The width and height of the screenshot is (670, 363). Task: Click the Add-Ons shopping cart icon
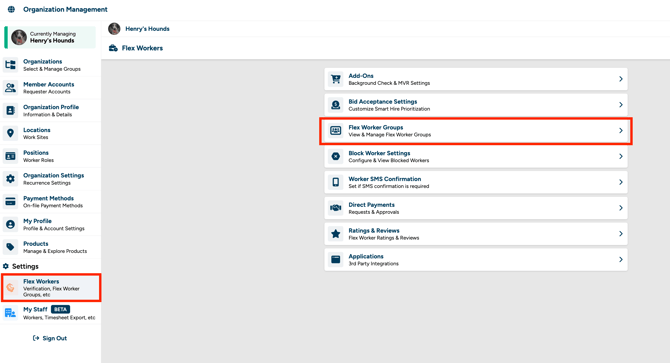click(x=336, y=79)
